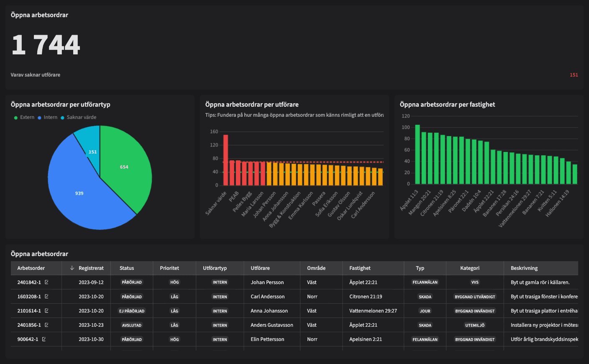The width and height of the screenshot is (589, 364).
Task: Click the tallest red Saknar värde bar
Action: [226, 160]
